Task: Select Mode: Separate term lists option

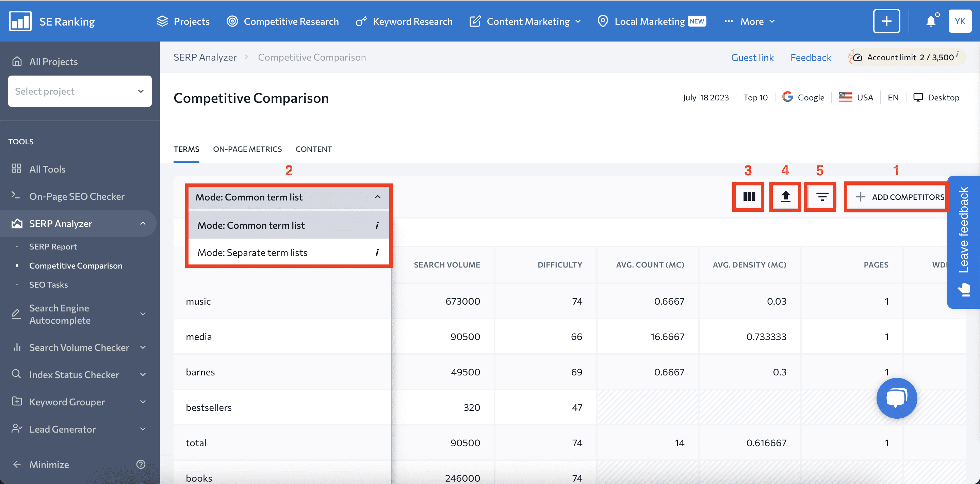Action: (252, 252)
